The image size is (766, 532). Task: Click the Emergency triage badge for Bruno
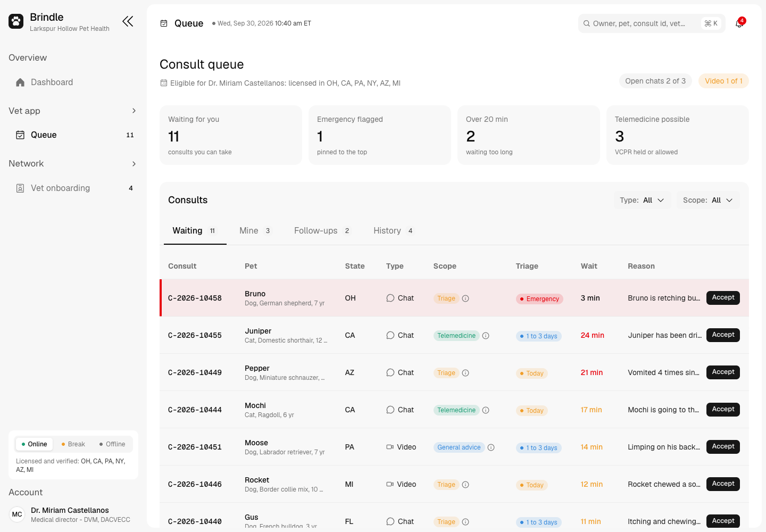(x=539, y=299)
